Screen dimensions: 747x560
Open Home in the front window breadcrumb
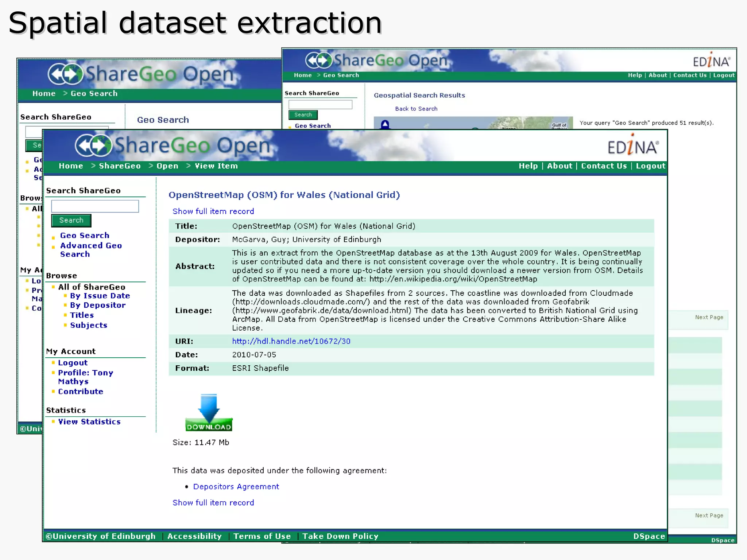(x=71, y=166)
